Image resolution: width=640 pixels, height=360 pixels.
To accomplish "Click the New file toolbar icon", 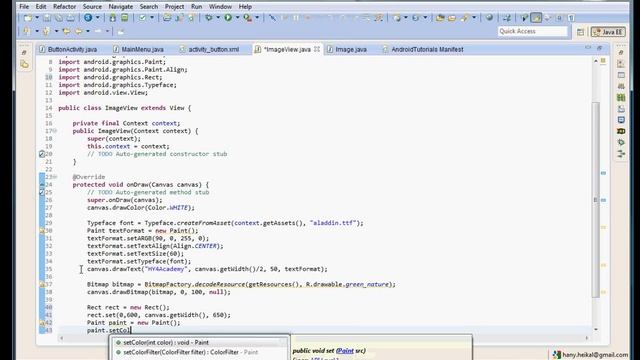I will click(27, 18).
